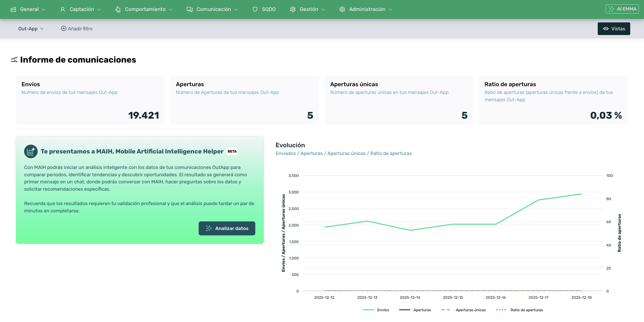Expand the General menu chevron
This screenshot has width=644, height=322.
coord(44,9)
